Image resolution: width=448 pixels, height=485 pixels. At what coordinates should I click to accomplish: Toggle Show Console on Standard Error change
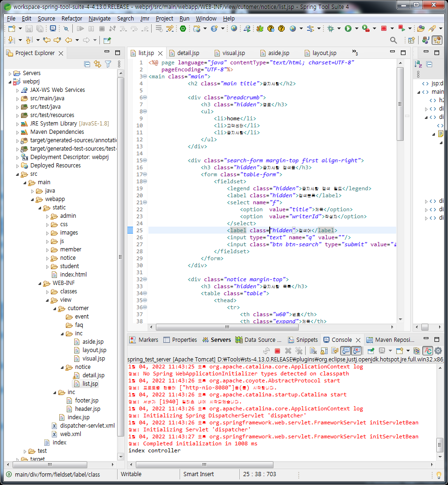click(x=357, y=350)
